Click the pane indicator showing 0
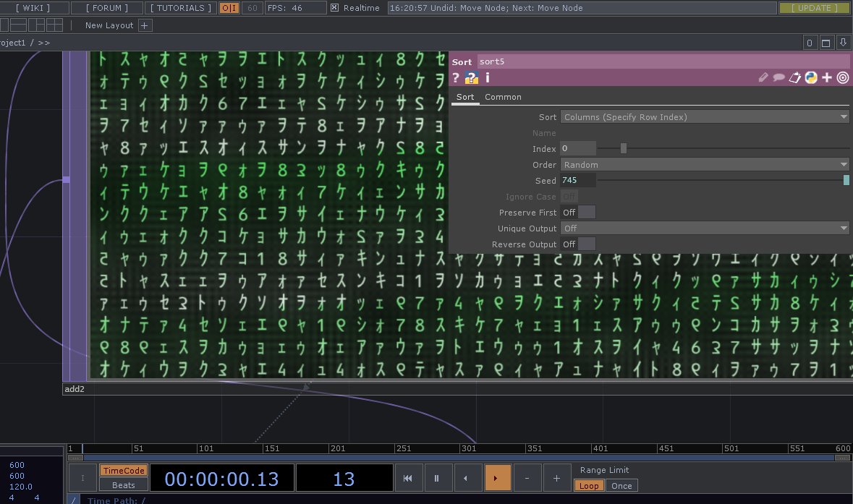The width and height of the screenshot is (853, 504). click(x=810, y=43)
